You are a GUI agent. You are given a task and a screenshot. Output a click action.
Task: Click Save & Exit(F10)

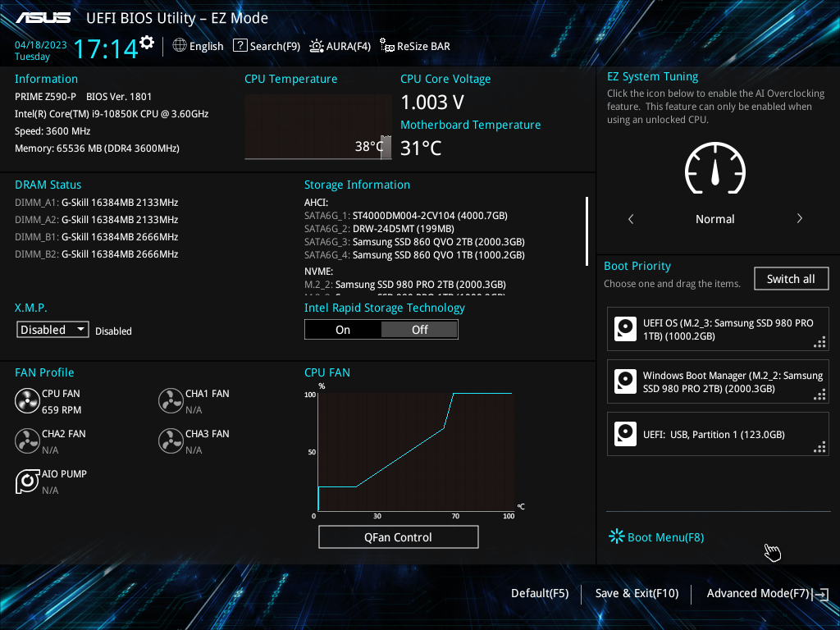click(637, 593)
